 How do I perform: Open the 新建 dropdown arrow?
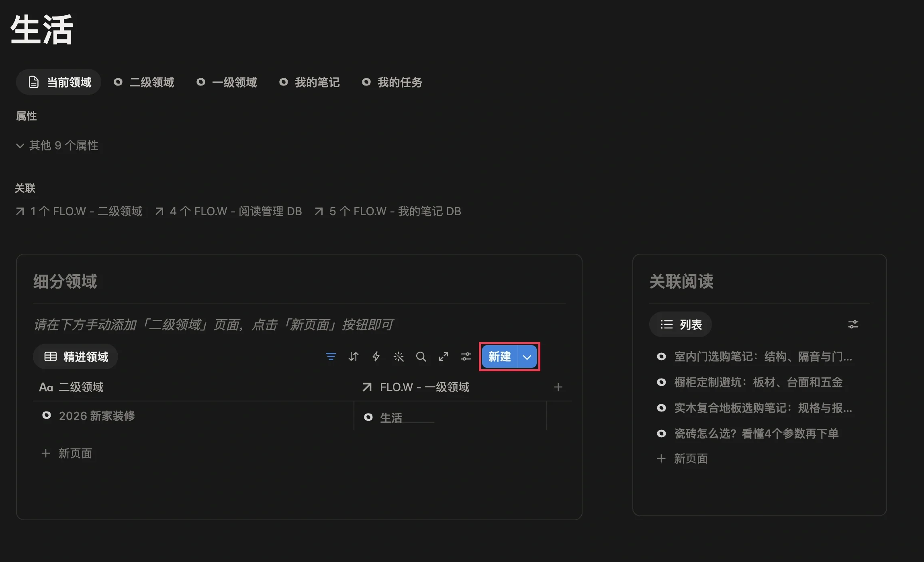coord(527,357)
